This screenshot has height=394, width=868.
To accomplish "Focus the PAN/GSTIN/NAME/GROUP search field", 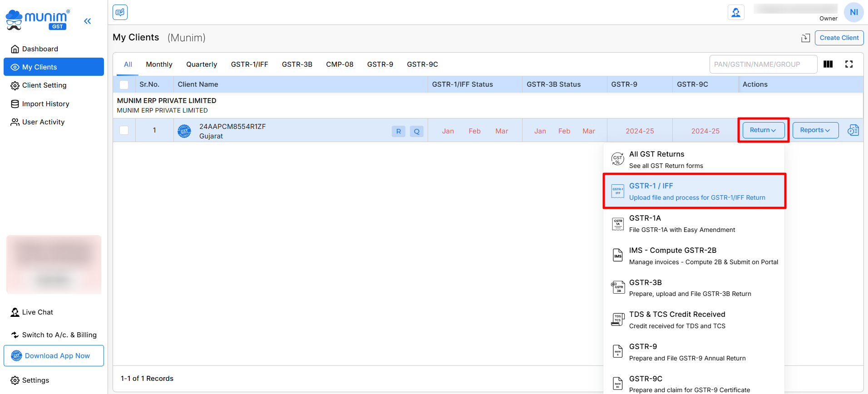I will [763, 64].
